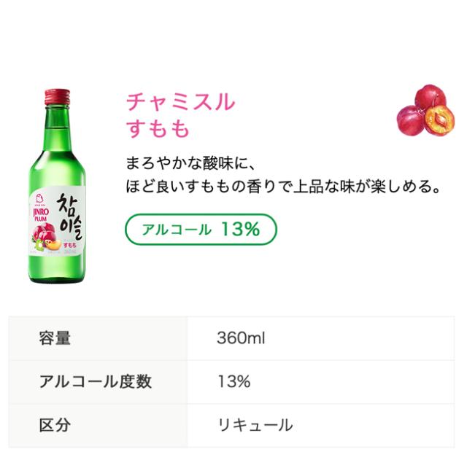Click the red bottle cap
Viewport: 467px width, 476px height.
(57, 97)
